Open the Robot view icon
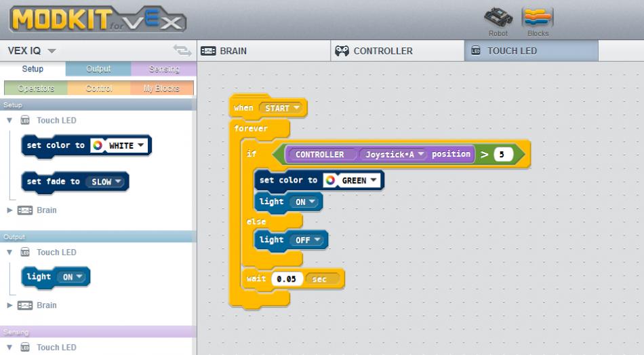Screen dimensions: 644x355 tap(498, 18)
